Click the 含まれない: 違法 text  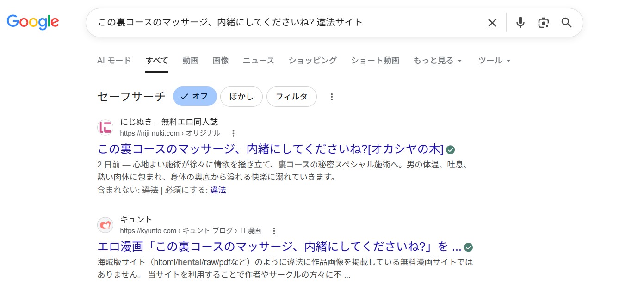click(128, 190)
